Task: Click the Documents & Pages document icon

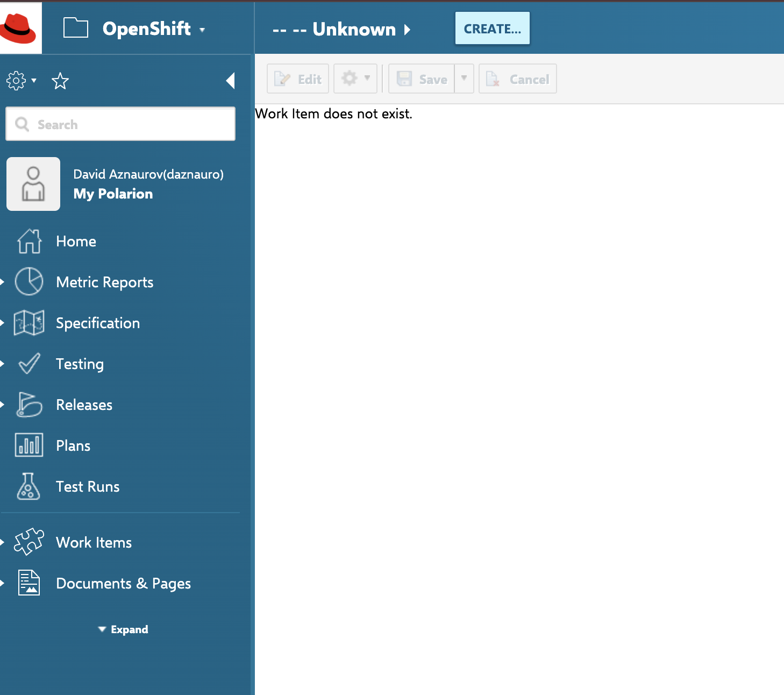Action: click(x=29, y=583)
